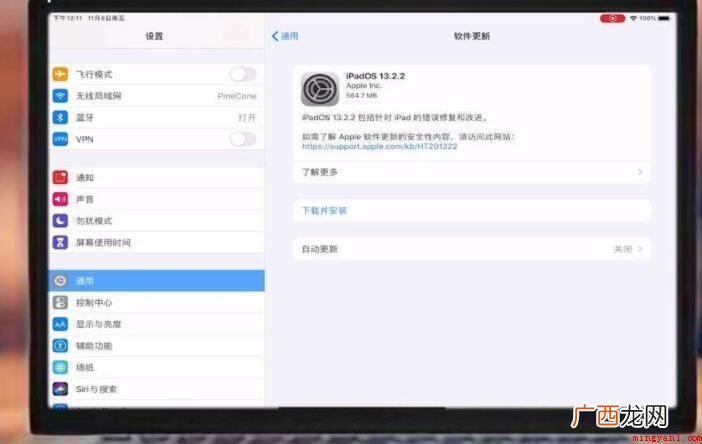Tap the Siri & Search (Siri与搜索) icon
Screen dimensions: 702x444
(60, 389)
